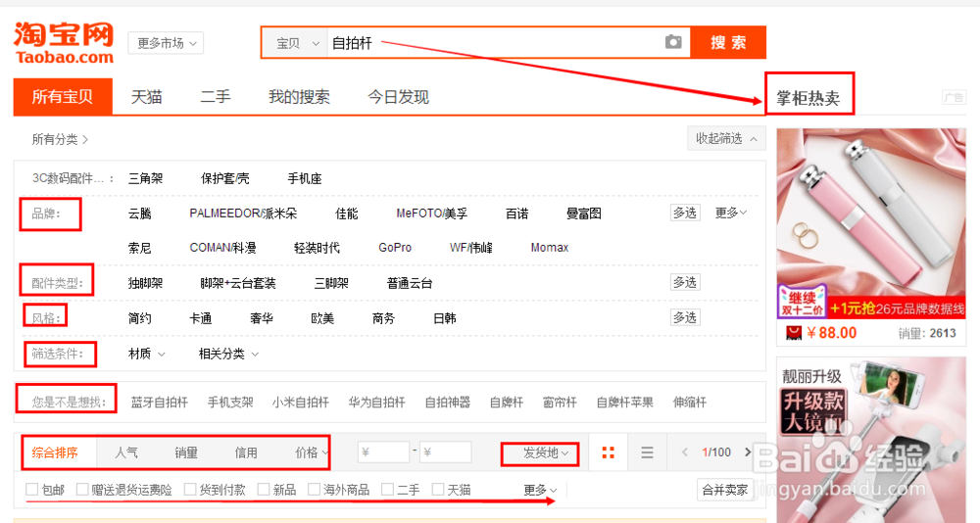Open the Taobao logo homepage
The height and width of the screenshot is (523, 980).
tap(64, 42)
